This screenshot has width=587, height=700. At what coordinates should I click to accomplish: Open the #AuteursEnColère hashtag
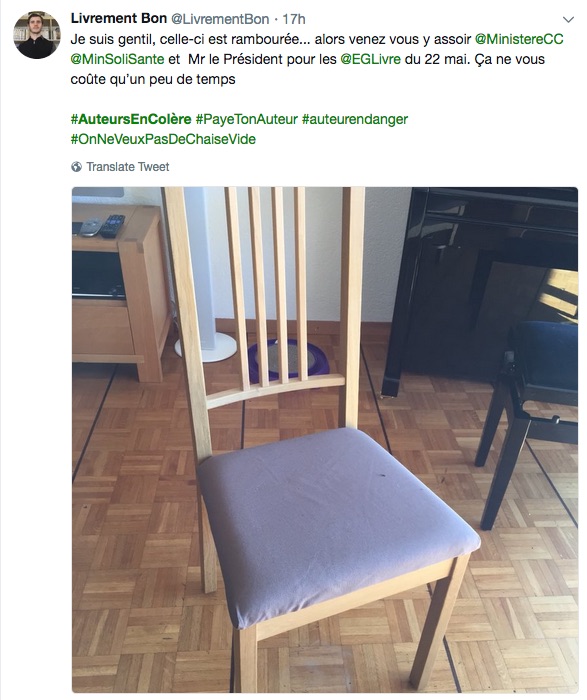pyautogui.click(x=131, y=119)
